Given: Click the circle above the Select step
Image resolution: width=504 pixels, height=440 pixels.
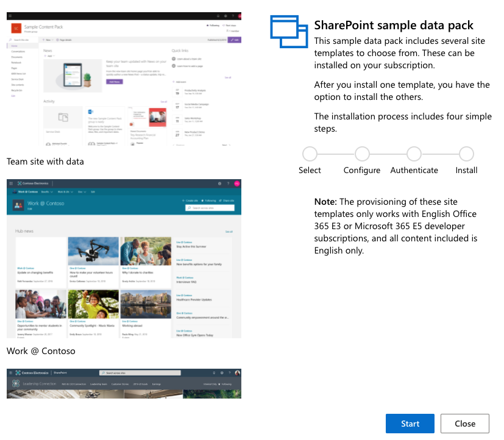Looking at the screenshot, I should coord(310,154).
